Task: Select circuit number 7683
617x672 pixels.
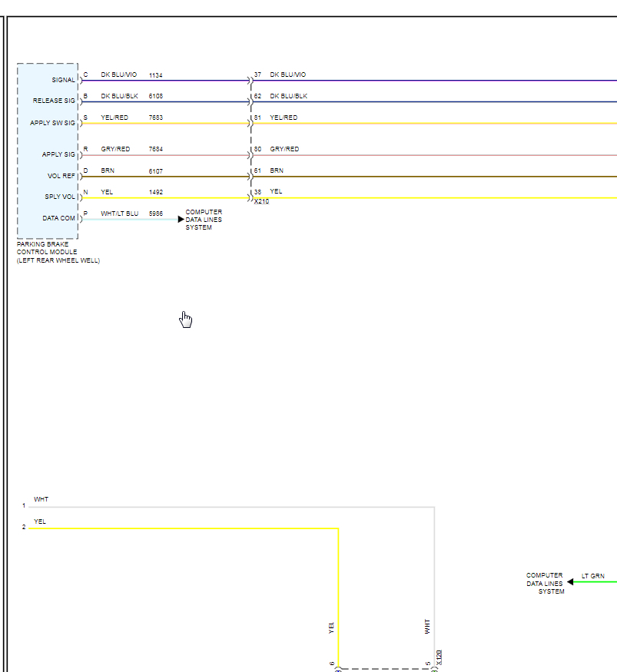Action: pos(156,118)
